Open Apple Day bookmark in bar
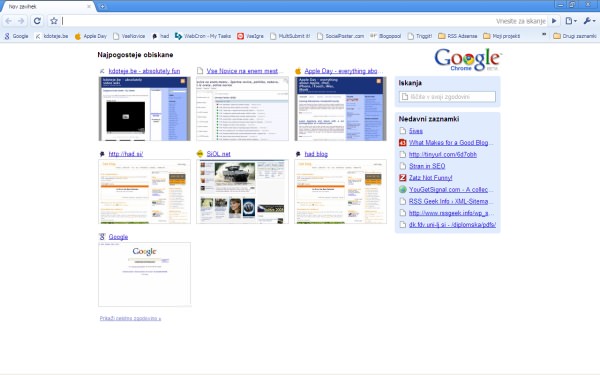The height and width of the screenshot is (375, 600). click(91, 36)
